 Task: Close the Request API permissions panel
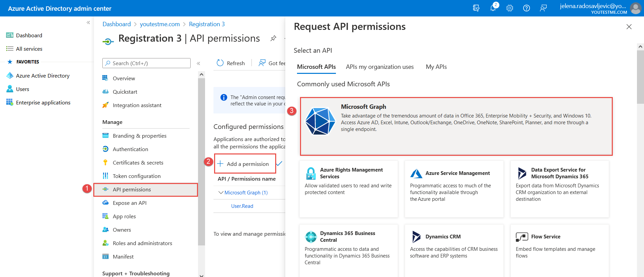pyautogui.click(x=629, y=27)
